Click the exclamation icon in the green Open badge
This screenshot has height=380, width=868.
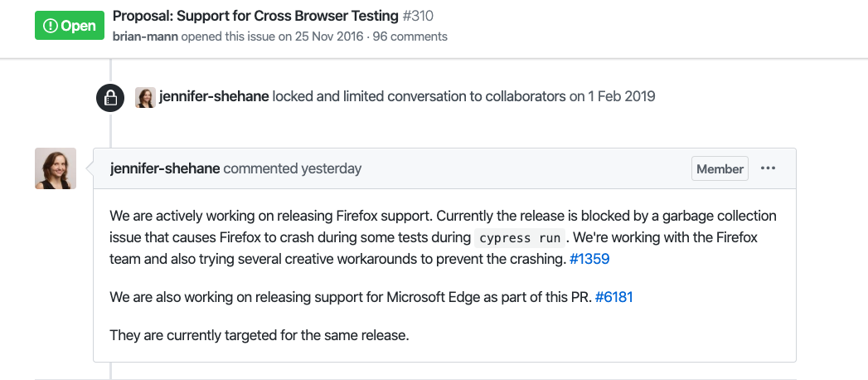point(51,26)
